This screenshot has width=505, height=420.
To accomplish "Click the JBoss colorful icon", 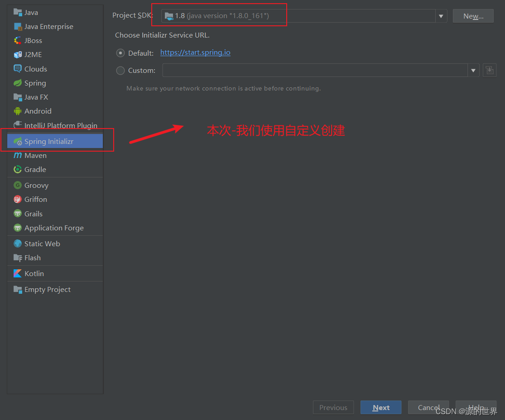I will pyautogui.click(x=18, y=41).
